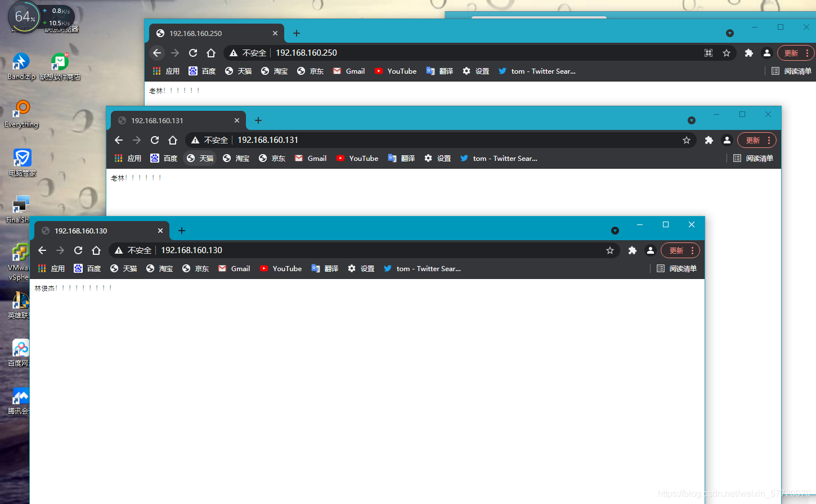Open 设置 bookmark in 192.168.160.130 window
This screenshot has width=816, height=504.
click(361, 269)
